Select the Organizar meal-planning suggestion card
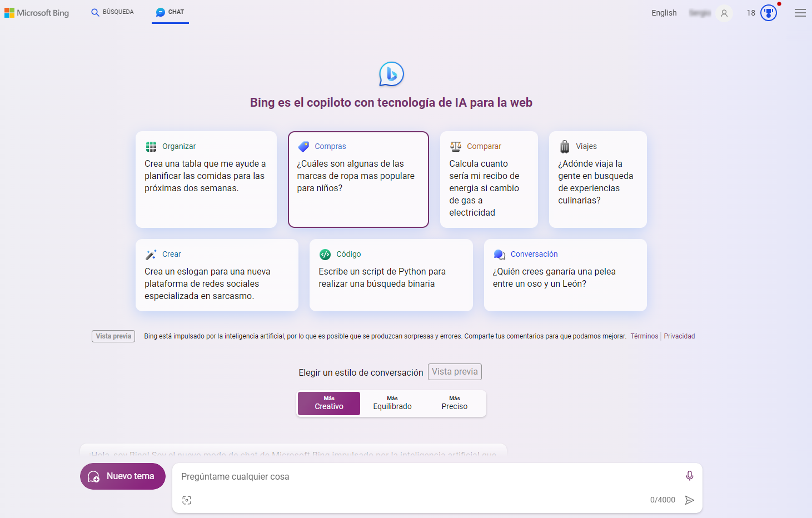 206,180
